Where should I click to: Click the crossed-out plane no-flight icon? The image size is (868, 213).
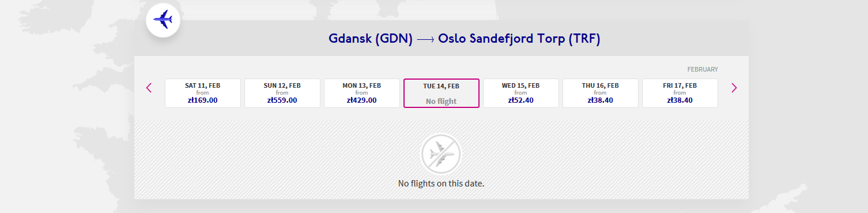tap(441, 154)
